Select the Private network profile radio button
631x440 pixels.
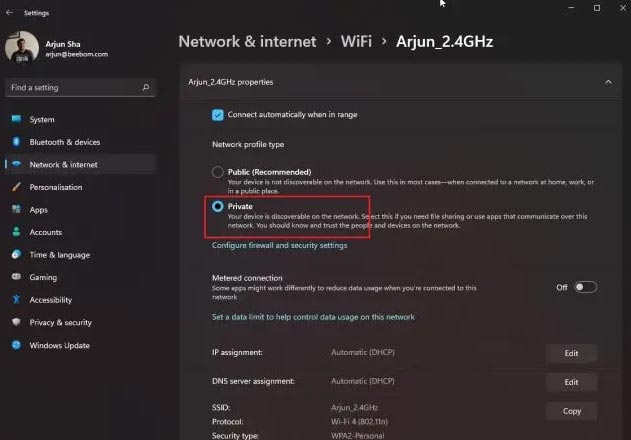coord(218,207)
